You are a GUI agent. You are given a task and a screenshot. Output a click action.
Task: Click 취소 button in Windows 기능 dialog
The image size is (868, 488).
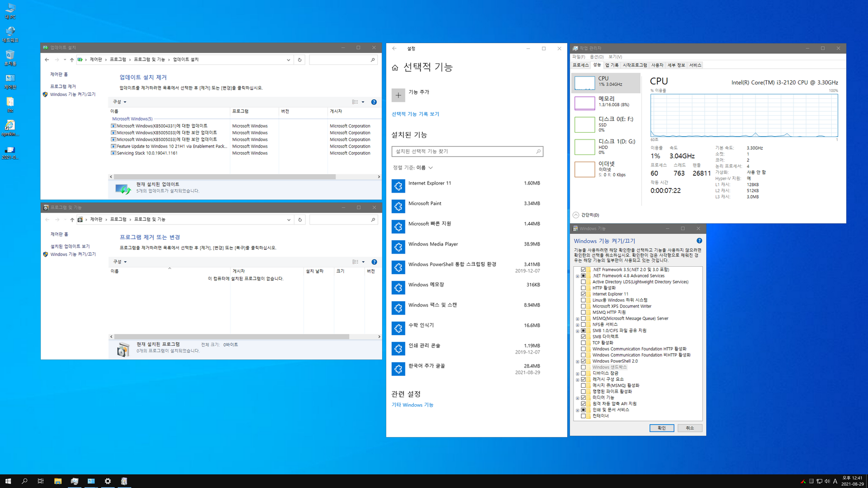(690, 428)
